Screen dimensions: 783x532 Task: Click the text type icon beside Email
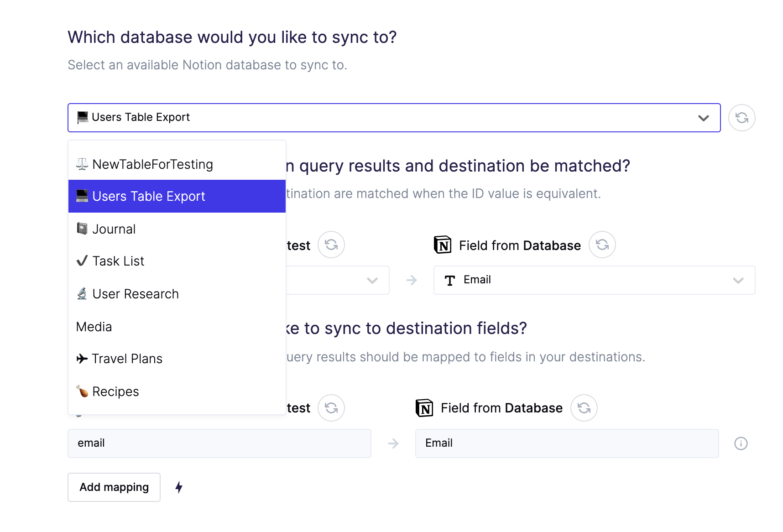[x=450, y=280]
